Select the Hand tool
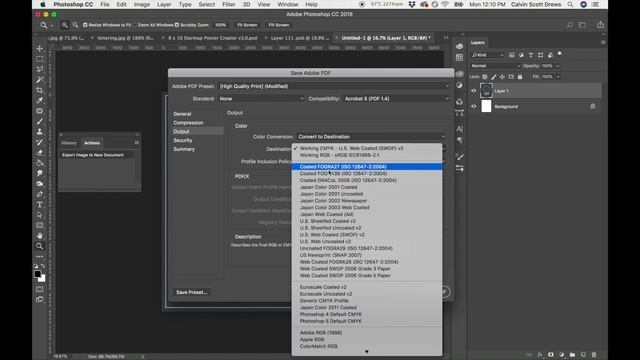Screen dimensions: 640x360 pyautogui.click(x=40, y=236)
